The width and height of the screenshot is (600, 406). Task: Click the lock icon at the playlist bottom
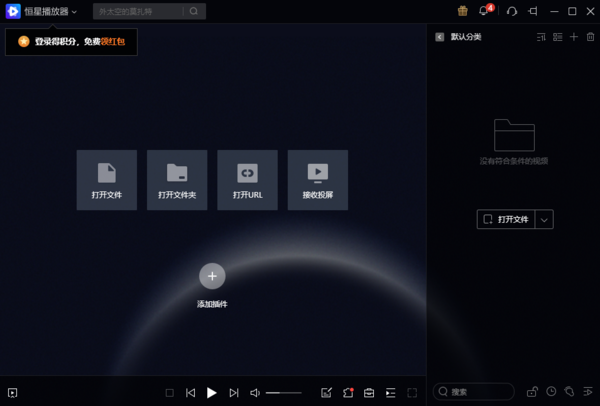coord(532,391)
